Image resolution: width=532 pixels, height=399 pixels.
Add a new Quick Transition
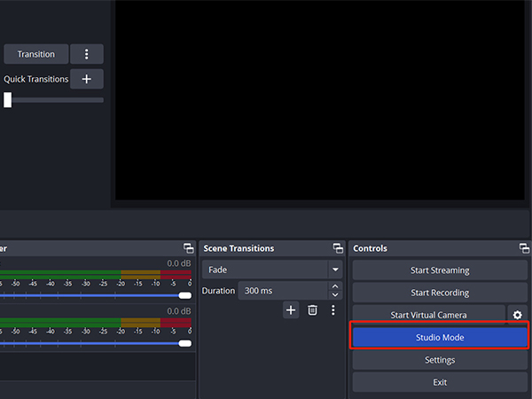(86, 79)
